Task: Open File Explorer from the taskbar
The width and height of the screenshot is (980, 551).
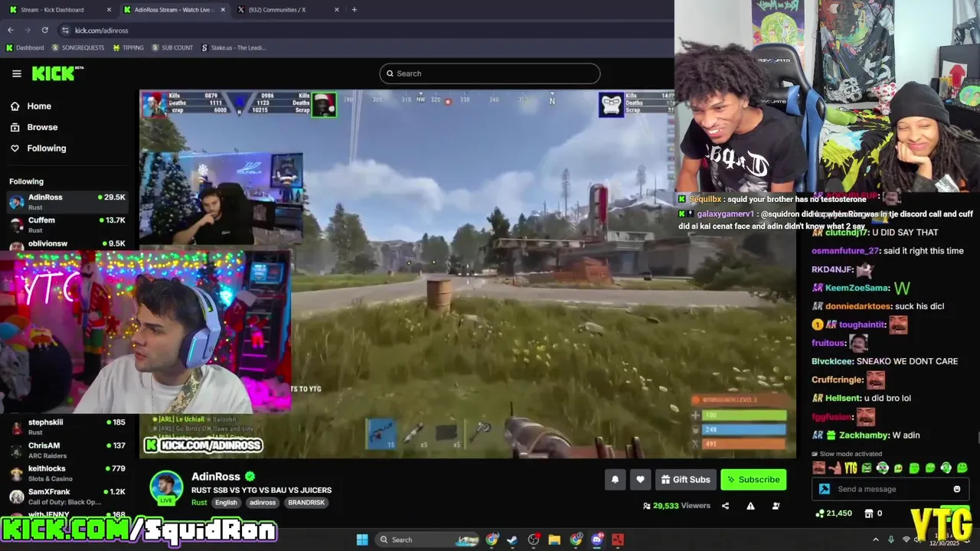Action: pyautogui.click(x=554, y=540)
